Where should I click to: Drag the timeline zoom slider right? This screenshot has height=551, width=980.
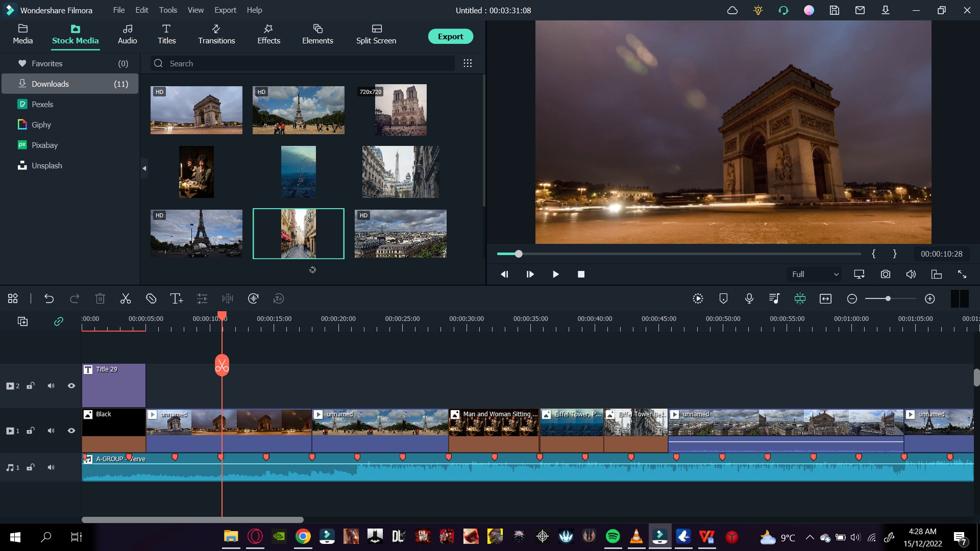[x=888, y=298]
